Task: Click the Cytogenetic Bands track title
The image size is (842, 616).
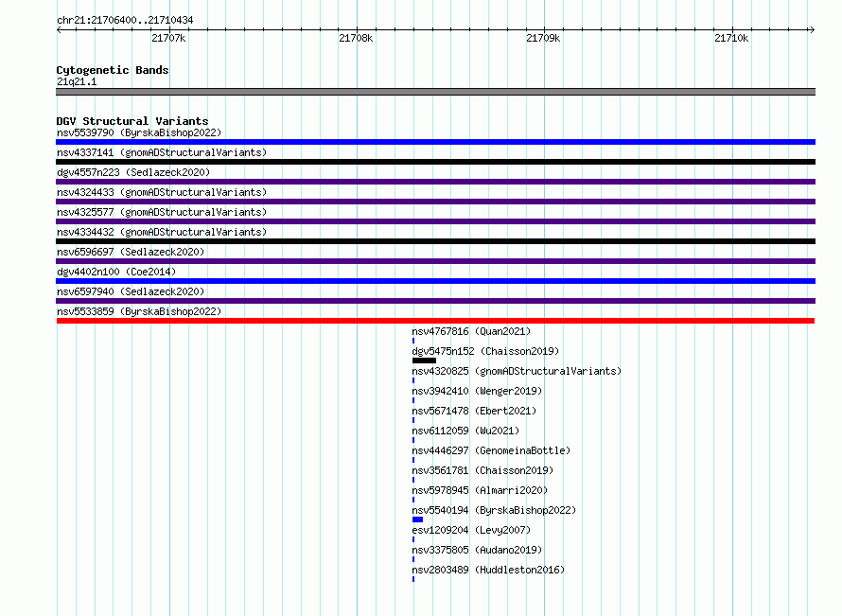Action: click(113, 70)
